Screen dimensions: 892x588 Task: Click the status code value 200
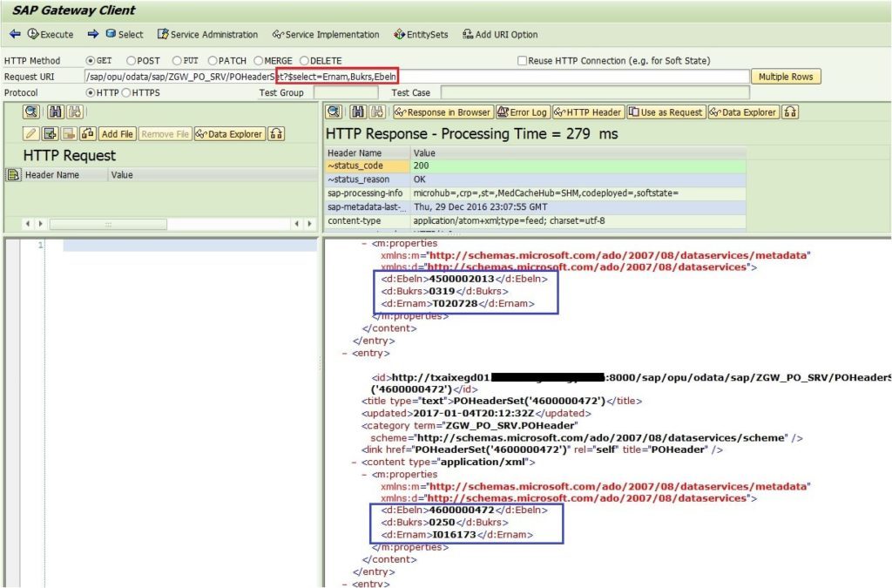coord(421,166)
